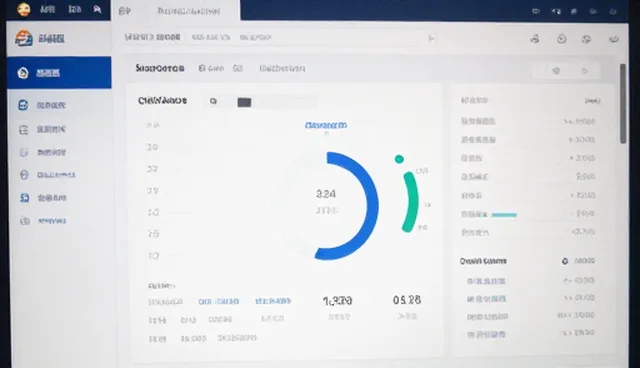Click the last icon at the right end of the dark top bar
640x368 pixels.
click(x=613, y=11)
